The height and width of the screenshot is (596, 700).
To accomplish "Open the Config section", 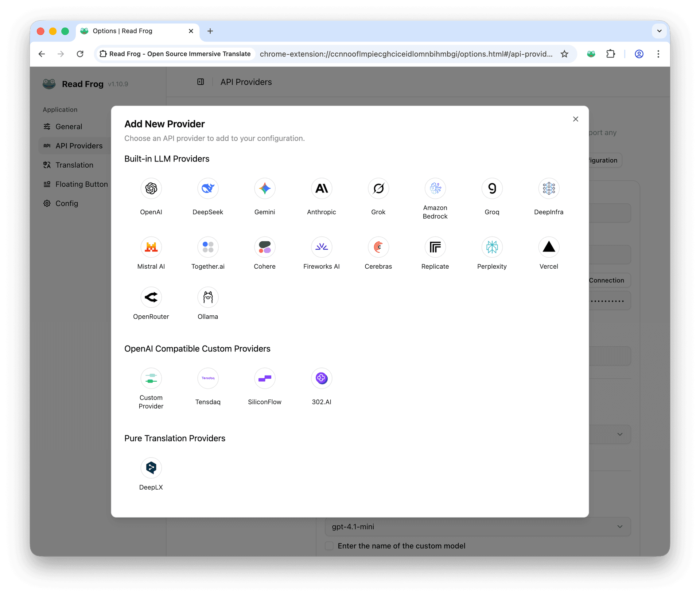I will point(67,203).
